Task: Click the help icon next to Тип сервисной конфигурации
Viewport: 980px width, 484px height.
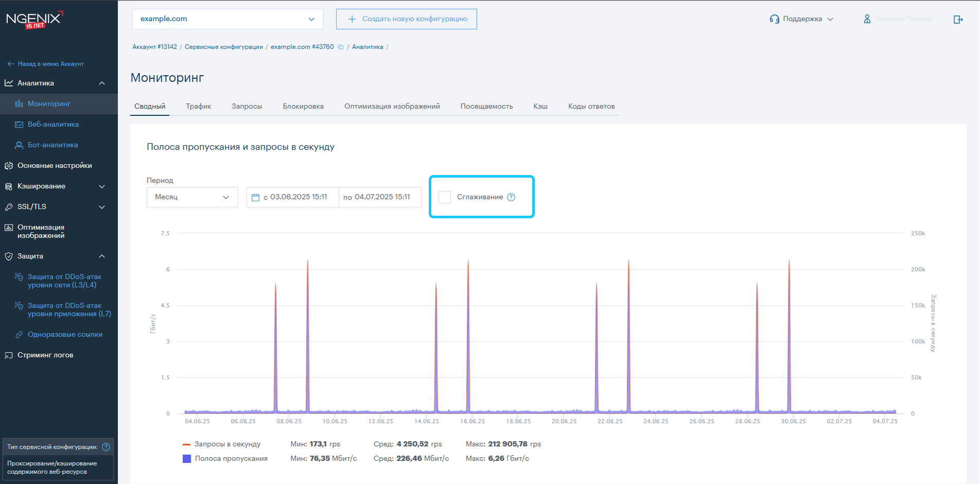Action: pyautogui.click(x=106, y=447)
